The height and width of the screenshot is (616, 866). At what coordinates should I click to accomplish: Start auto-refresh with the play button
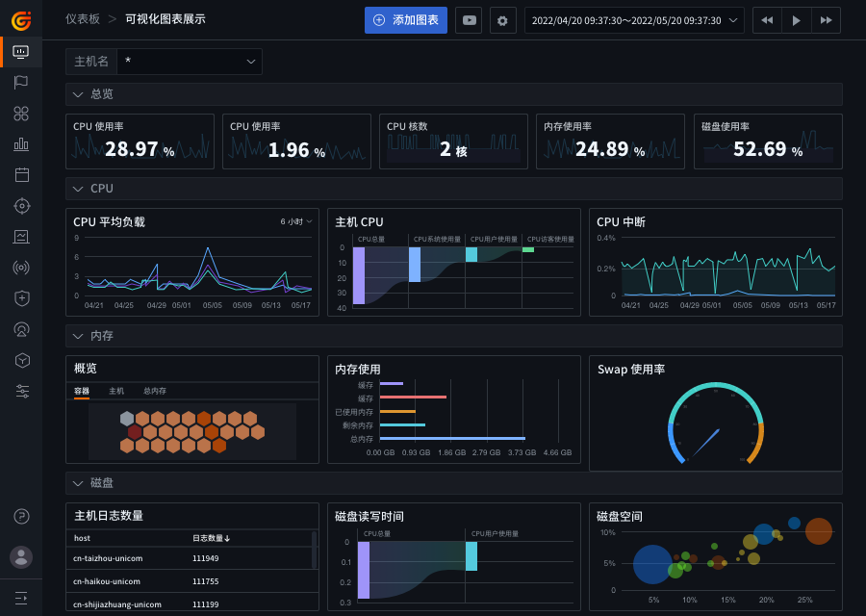pos(797,20)
